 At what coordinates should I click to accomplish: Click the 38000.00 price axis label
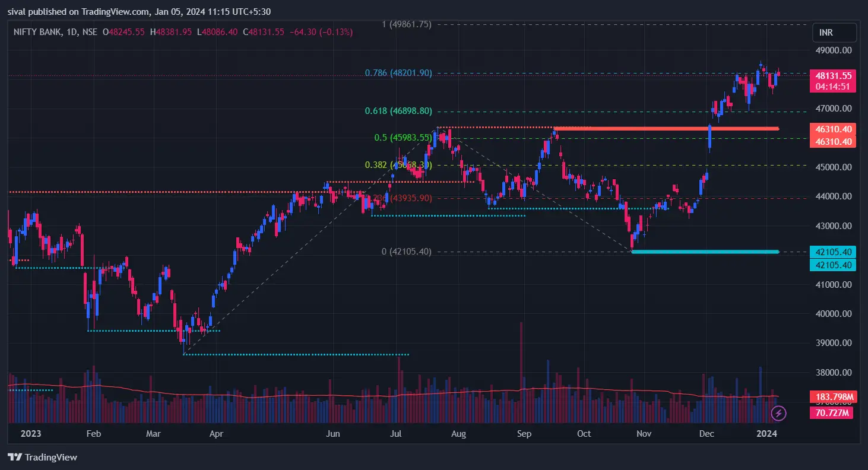(x=834, y=373)
